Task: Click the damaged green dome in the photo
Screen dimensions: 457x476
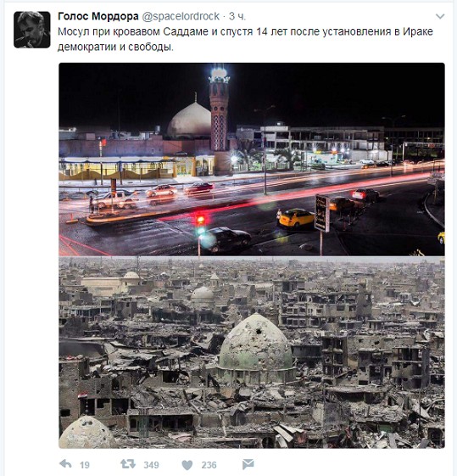Action: pos(256,343)
